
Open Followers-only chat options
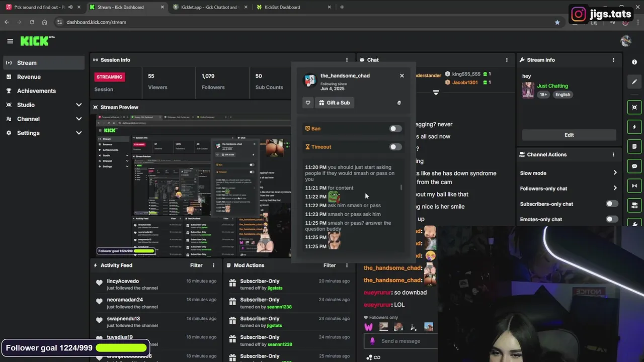click(x=569, y=189)
